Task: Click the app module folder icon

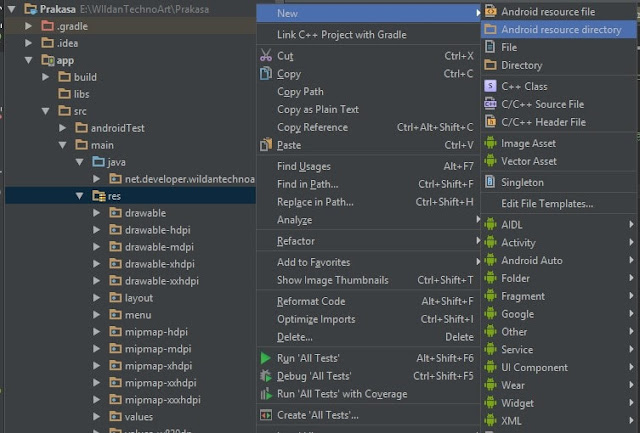Action: (x=48, y=60)
